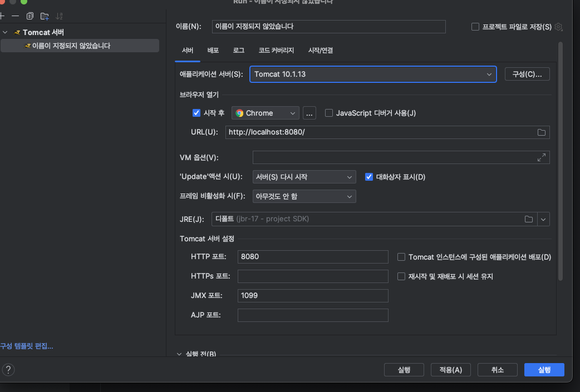This screenshot has height=392, width=580.
Task: Click the HTTPs 포트 field
Action: click(x=313, y=276)
